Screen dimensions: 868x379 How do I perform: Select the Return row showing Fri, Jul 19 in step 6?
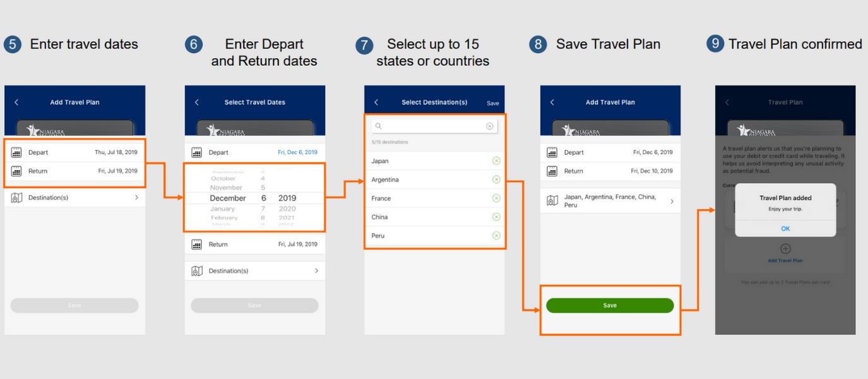(x=255, y=244)
